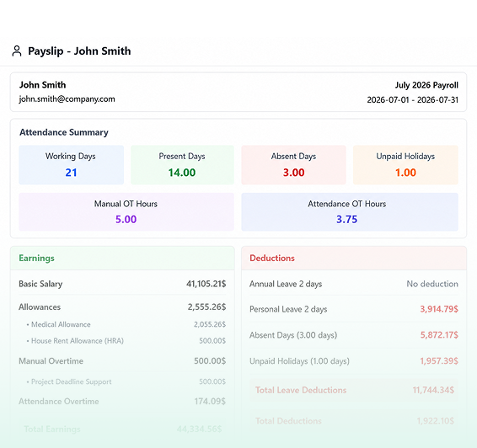Click the 'No deduction' value
477x448 pixels.
pyautogui.click(x=432, y=284)
